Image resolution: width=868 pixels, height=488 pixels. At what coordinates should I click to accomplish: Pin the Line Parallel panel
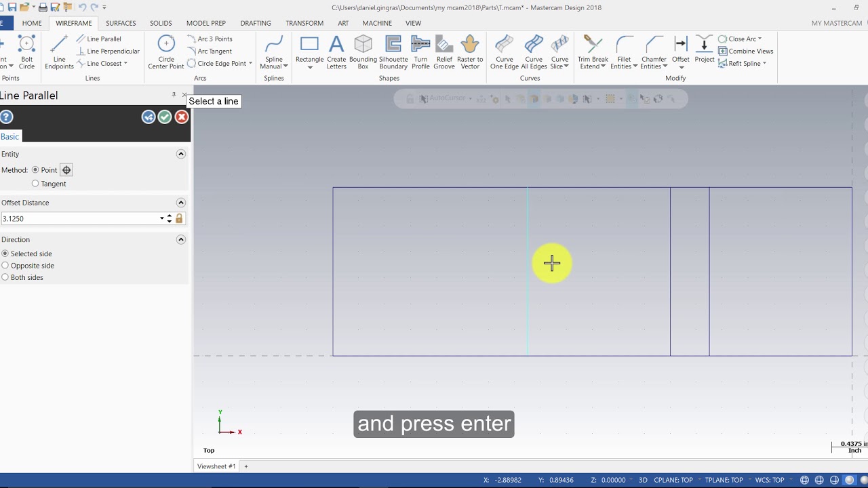tap(174, 95)
